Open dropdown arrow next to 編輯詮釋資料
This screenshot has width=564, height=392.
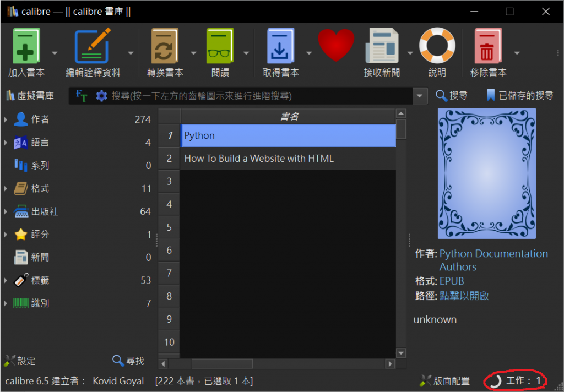[131, 53]
